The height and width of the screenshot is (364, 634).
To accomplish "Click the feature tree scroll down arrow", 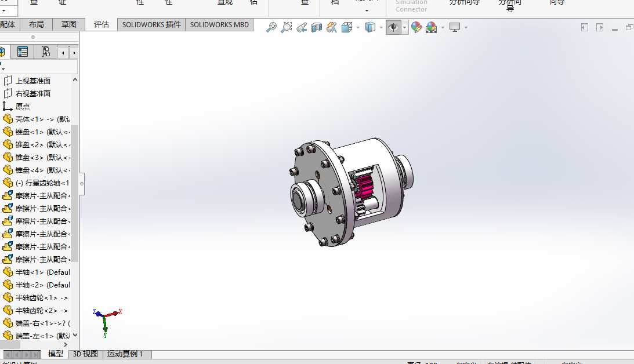I will tap(75, 336).
